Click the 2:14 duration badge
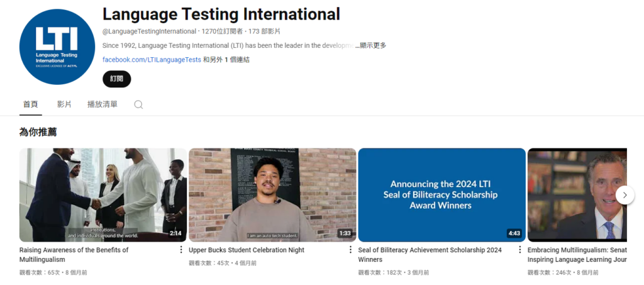644x285 pixels. (x=175, y=233)
